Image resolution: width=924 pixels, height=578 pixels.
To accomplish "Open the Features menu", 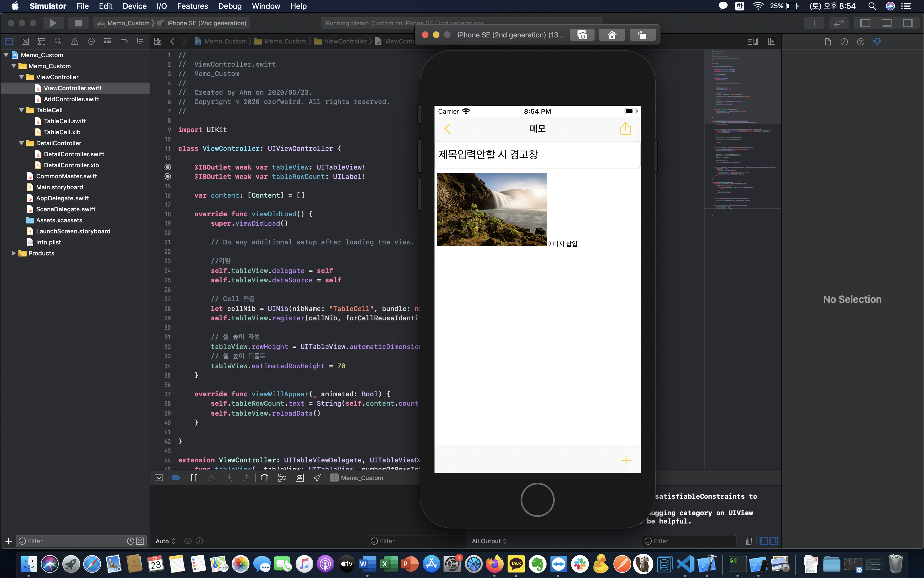I will coord(193,6).
